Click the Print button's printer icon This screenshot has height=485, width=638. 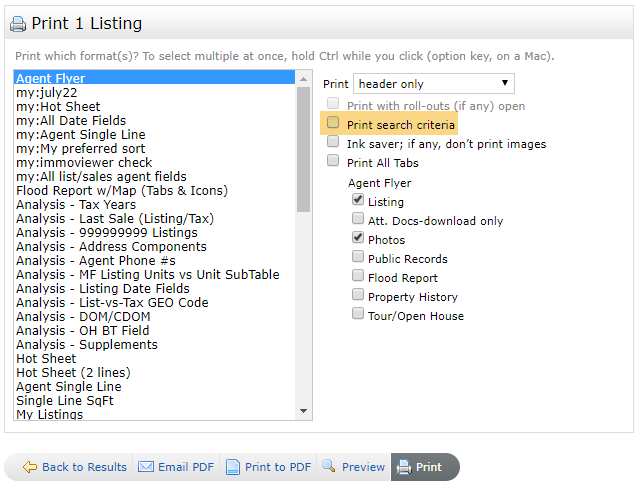click(403, 467)
